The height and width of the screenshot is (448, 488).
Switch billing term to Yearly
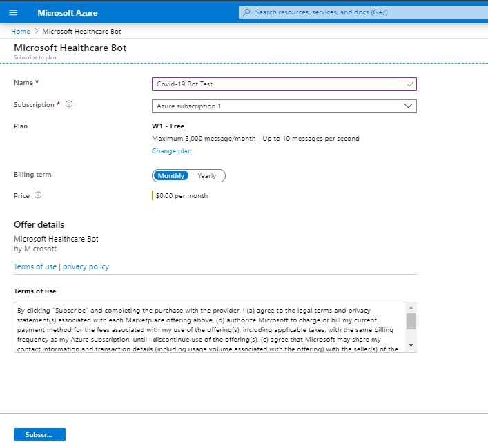[207, 175]
